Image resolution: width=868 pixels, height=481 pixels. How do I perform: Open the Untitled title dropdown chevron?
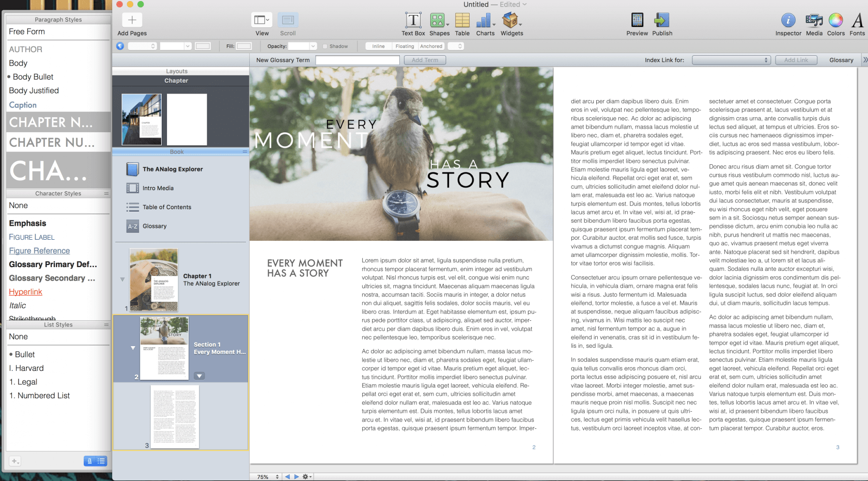click(x=524, y=4)
